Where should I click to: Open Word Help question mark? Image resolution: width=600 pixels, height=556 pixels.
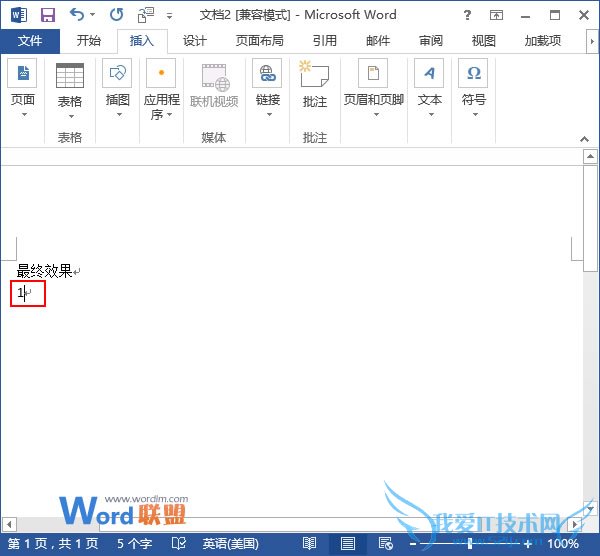467,15
